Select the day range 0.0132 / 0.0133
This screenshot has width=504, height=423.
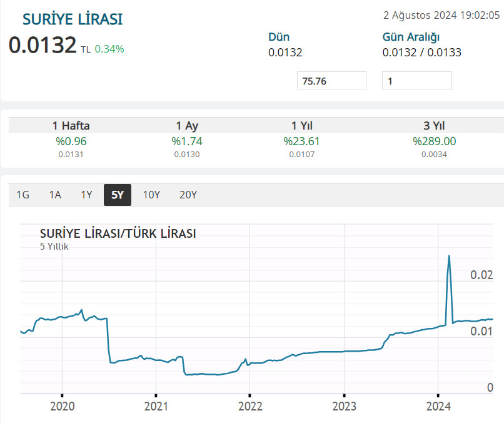click(x=421, y=53)
